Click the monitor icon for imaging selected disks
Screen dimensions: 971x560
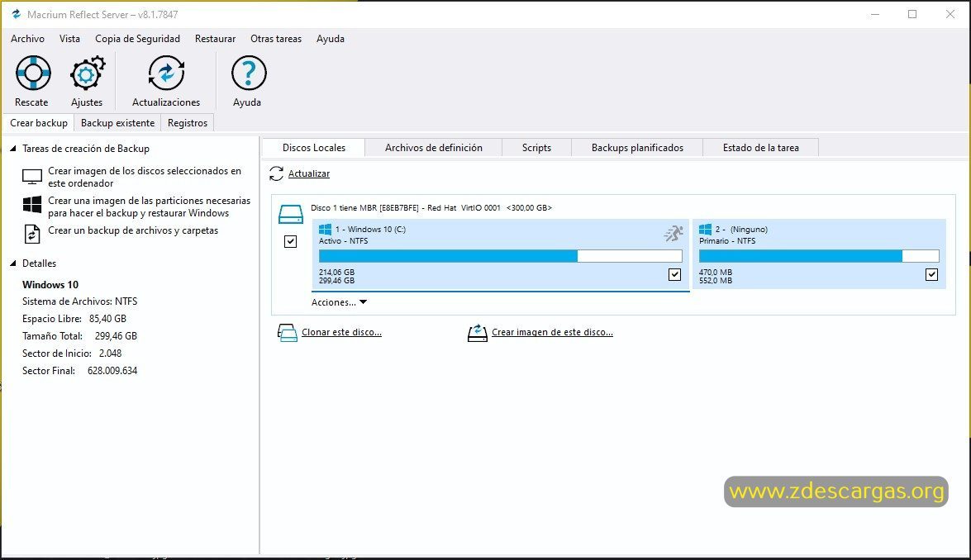(32, 177)
